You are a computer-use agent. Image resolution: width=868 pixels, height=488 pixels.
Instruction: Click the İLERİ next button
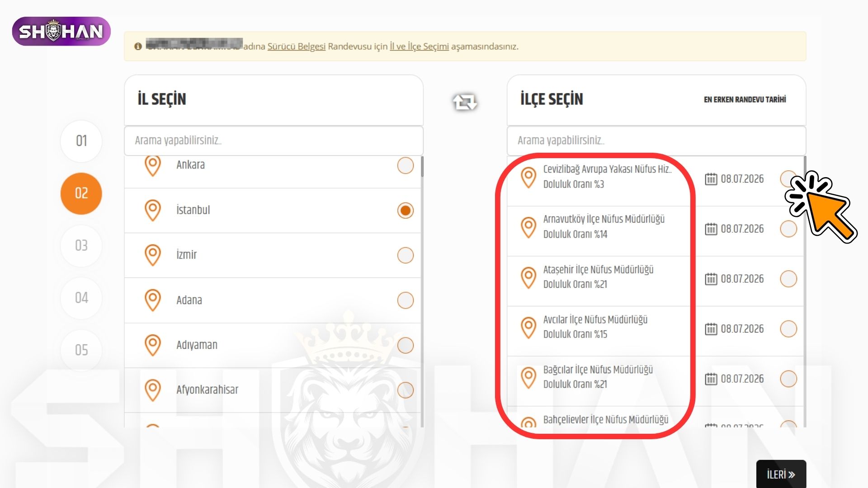pos(781,474)
